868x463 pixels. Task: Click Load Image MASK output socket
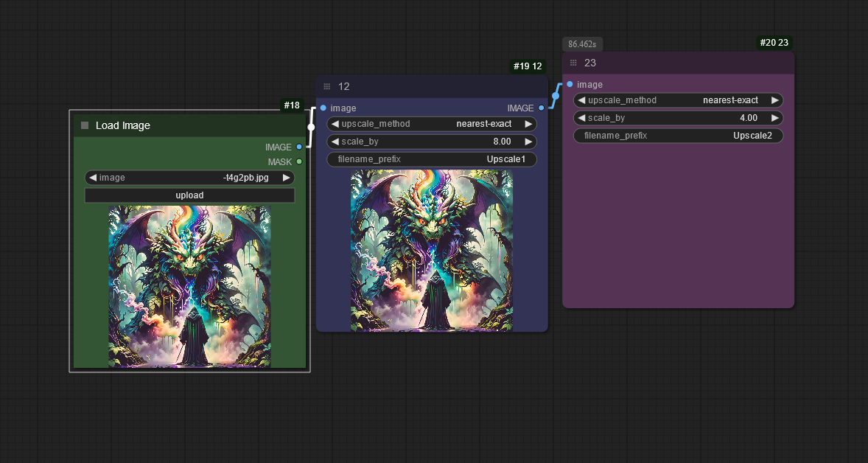[298, 161]
